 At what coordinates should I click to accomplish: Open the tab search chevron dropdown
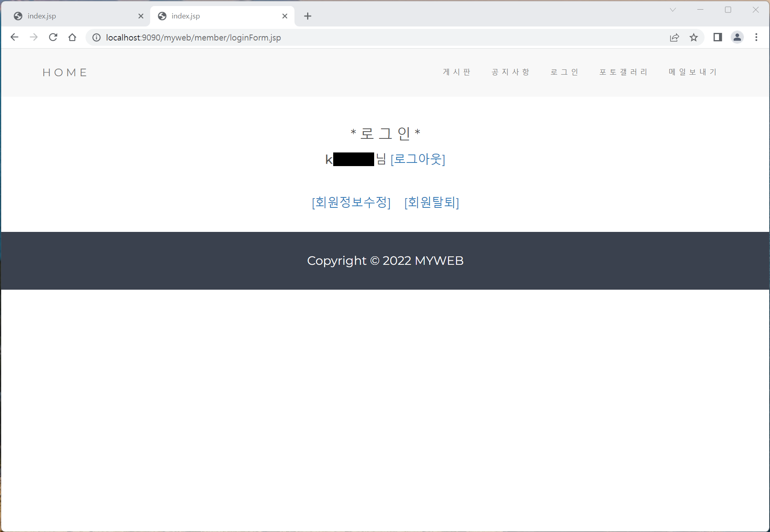(x=673, y=10)
